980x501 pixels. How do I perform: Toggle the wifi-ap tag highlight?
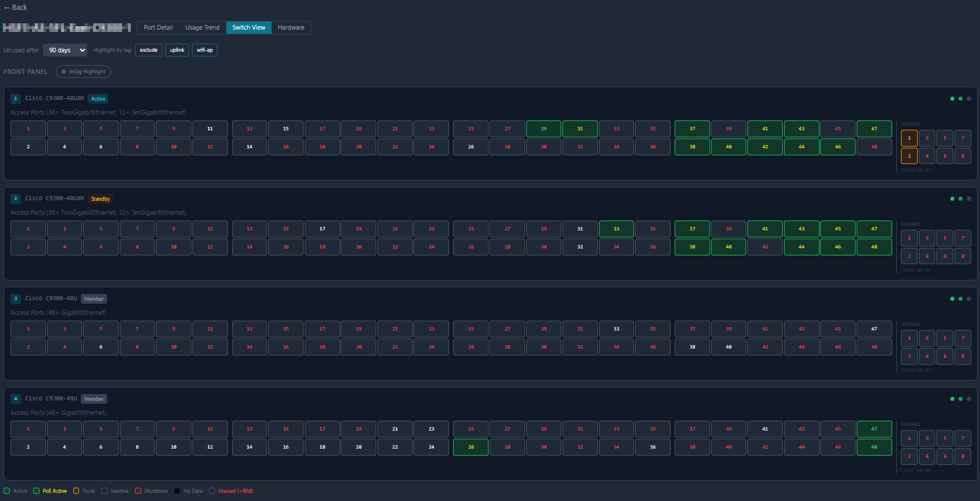(x=205, y=50)
